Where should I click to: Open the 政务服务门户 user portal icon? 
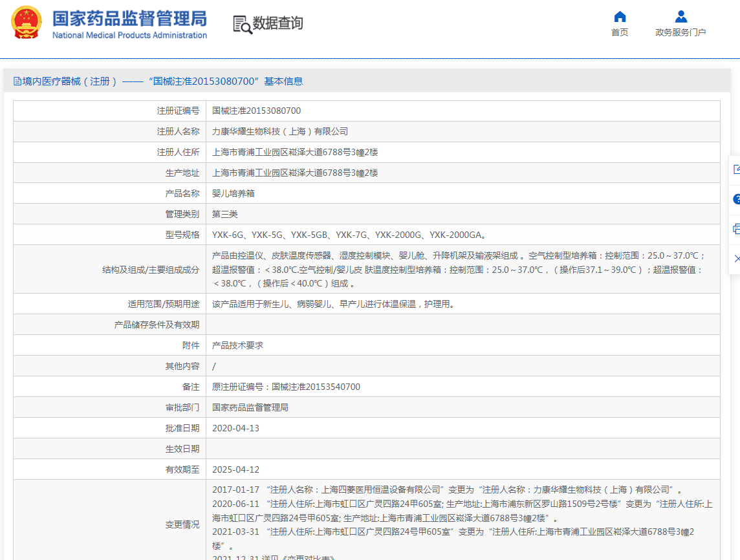coord(680,17)
